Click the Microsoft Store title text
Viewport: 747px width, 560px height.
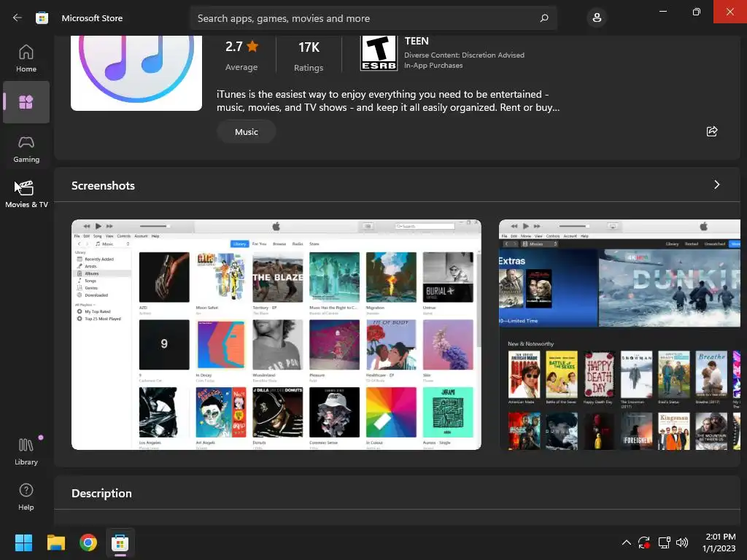pos(92,18)
